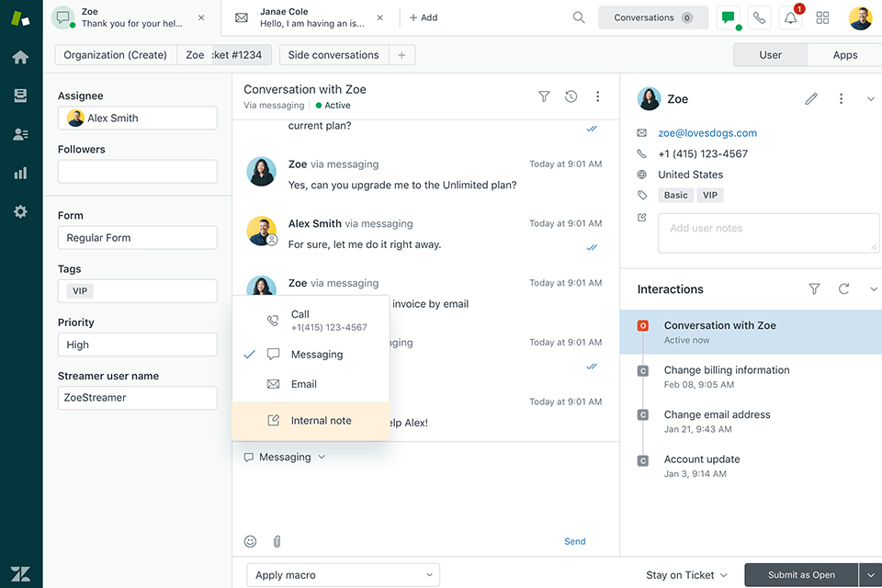Switch to Janae Cole conversation tab
Viewport: 882px width, 588px height.
point(310,17)
